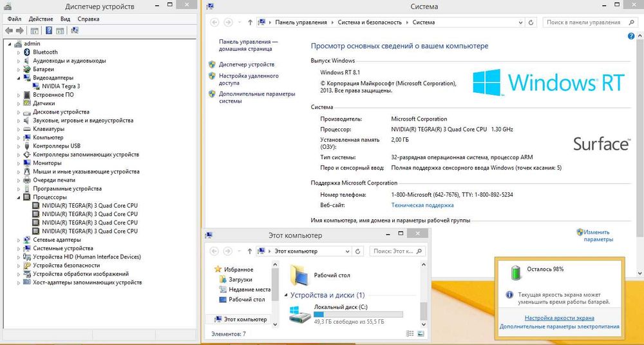This screenshot has height=345, width=644.
Task: Select the Очереди печати printer icon
Action: tap(27, 180)
